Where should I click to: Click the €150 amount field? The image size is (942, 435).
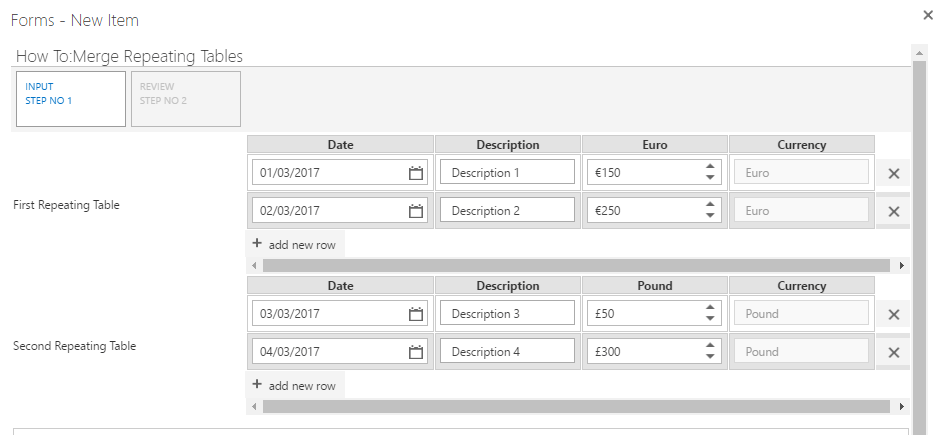click(654, 173)
